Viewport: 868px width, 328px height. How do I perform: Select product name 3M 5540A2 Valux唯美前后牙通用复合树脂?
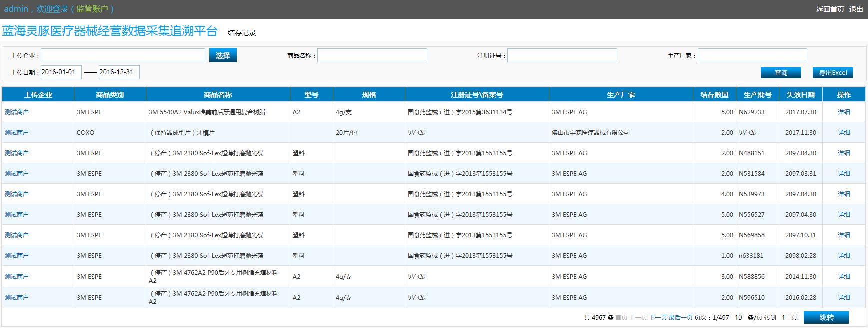207,112
